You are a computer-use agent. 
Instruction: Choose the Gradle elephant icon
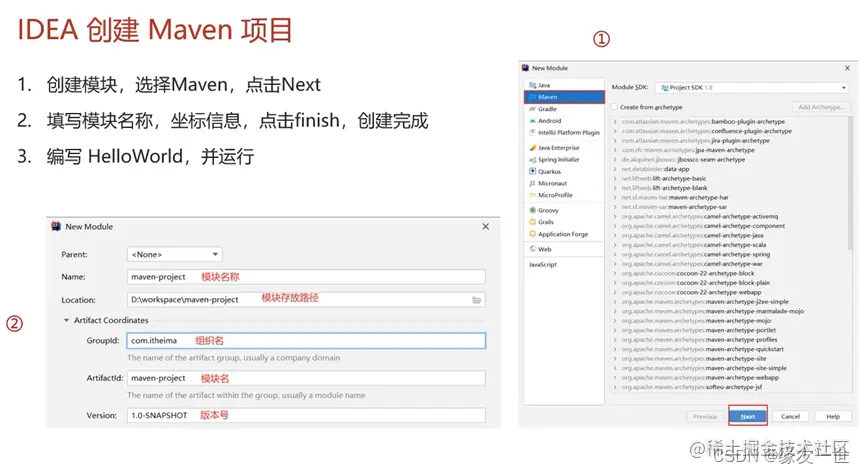[532, 109]
